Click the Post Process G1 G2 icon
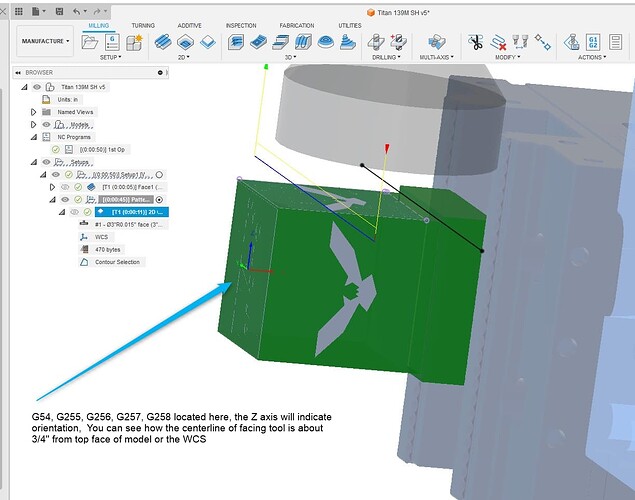Image resolution: width=635 pixels, height=500 pixels. click(593, 42)
